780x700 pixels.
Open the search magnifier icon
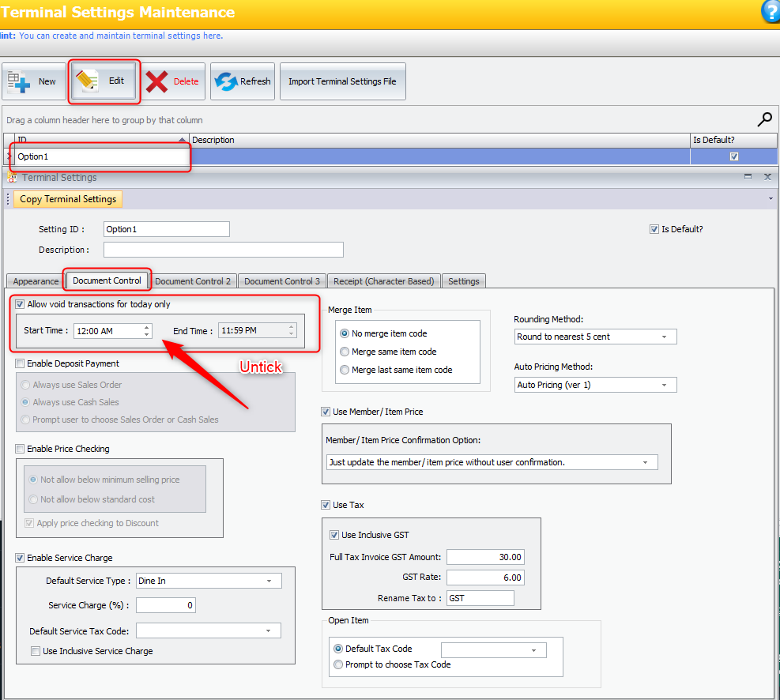[x=764, y=119]
